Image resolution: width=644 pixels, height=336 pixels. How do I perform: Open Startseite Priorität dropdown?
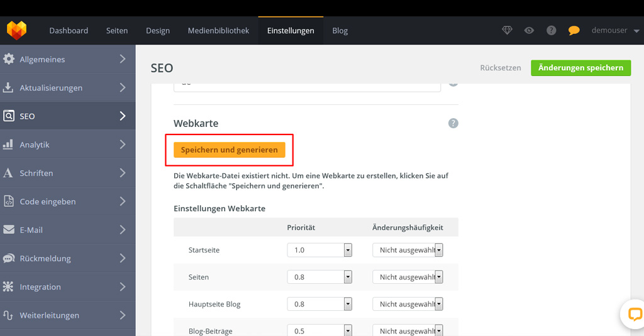pyautogui.click(x=319, y=250)
